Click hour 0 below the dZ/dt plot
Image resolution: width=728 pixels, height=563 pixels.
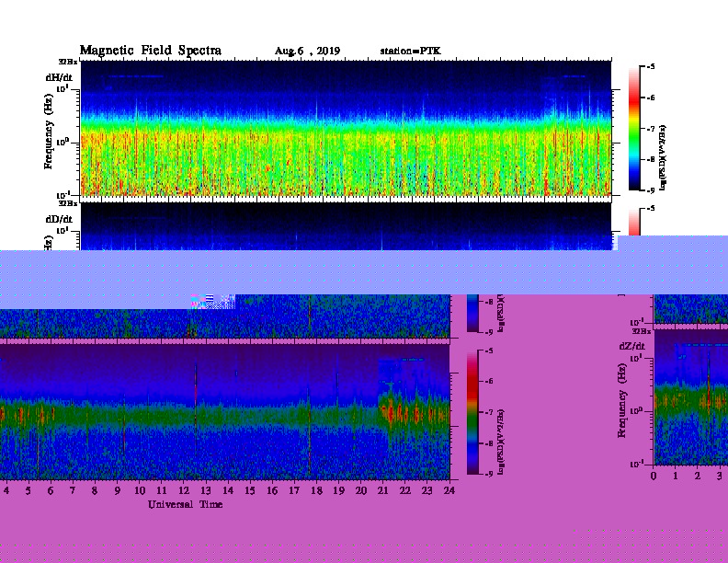point(654,476)
